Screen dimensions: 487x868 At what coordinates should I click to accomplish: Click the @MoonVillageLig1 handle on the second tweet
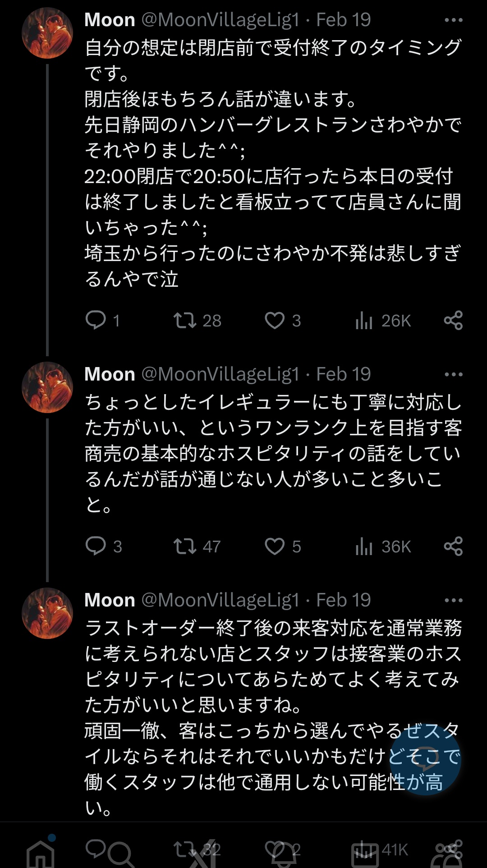click(x=221, y=374)
